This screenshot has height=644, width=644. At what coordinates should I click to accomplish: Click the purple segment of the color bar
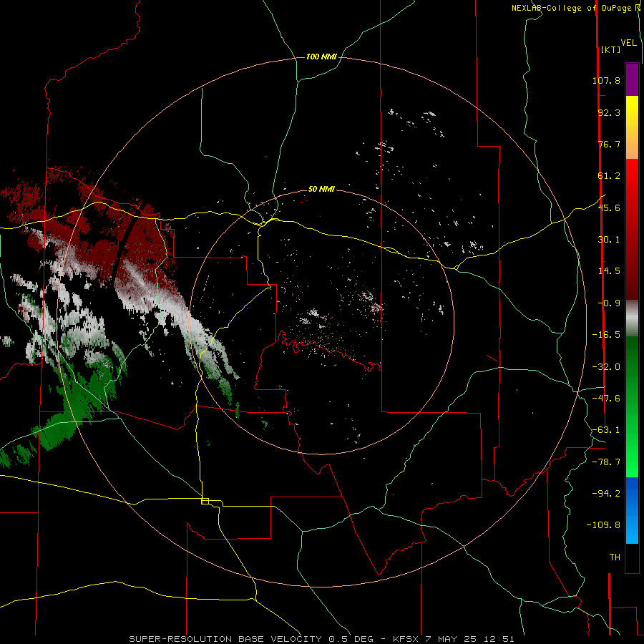coord(632,79)
